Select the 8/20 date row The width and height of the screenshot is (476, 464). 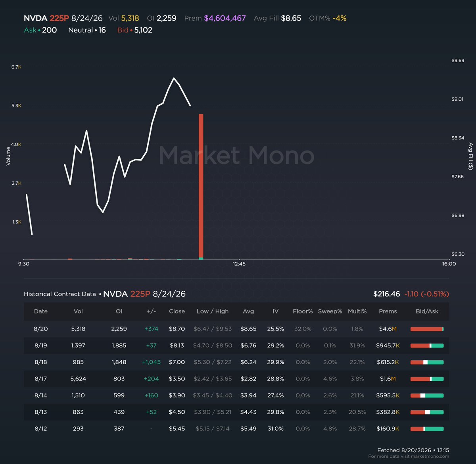click(236, 329)
